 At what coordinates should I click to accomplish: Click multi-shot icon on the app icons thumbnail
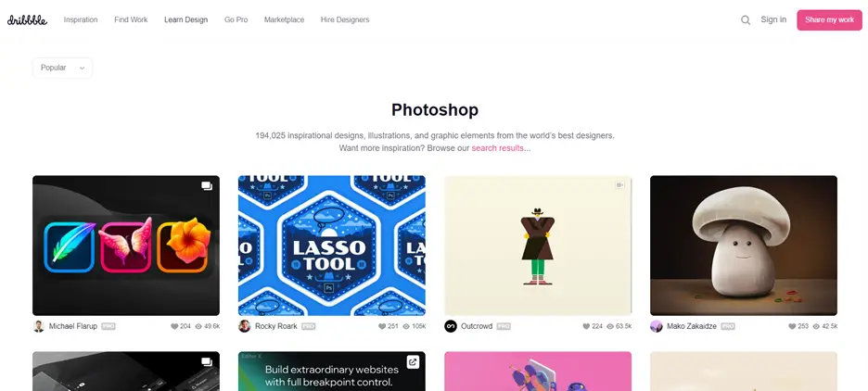(207, 186)
